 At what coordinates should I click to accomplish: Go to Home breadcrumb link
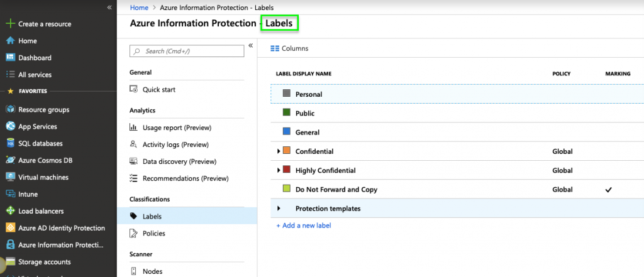pyautogui.click(x=138, y=7)
